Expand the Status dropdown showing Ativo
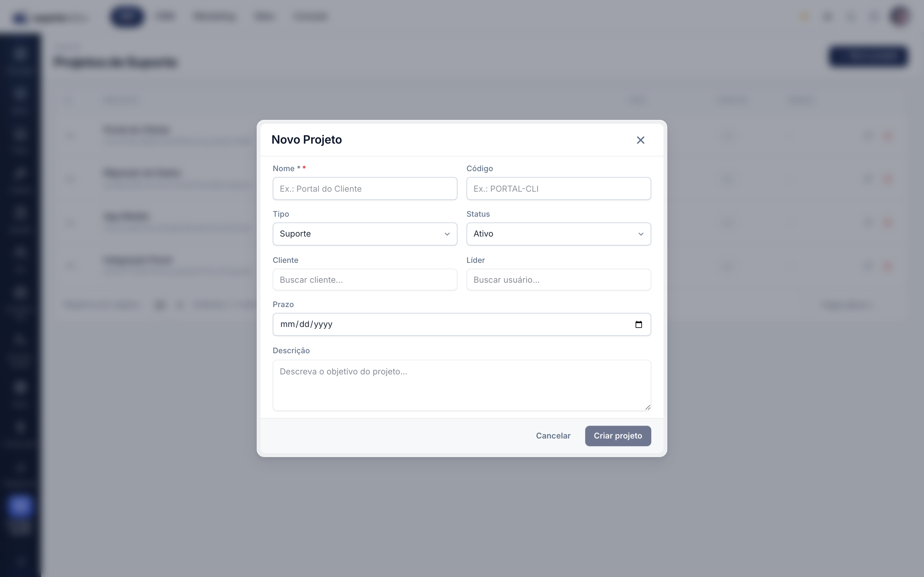 point(558,234)
